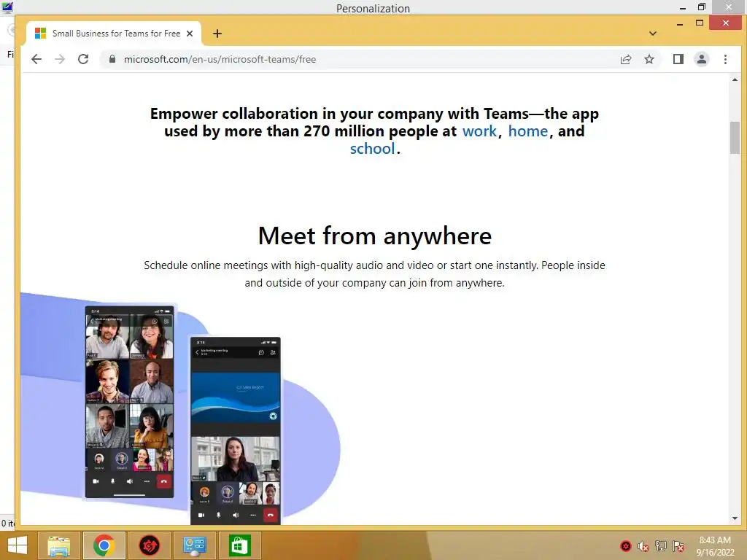Go back to the previous page
The image size is (747, 560).
tap(36, 59)
